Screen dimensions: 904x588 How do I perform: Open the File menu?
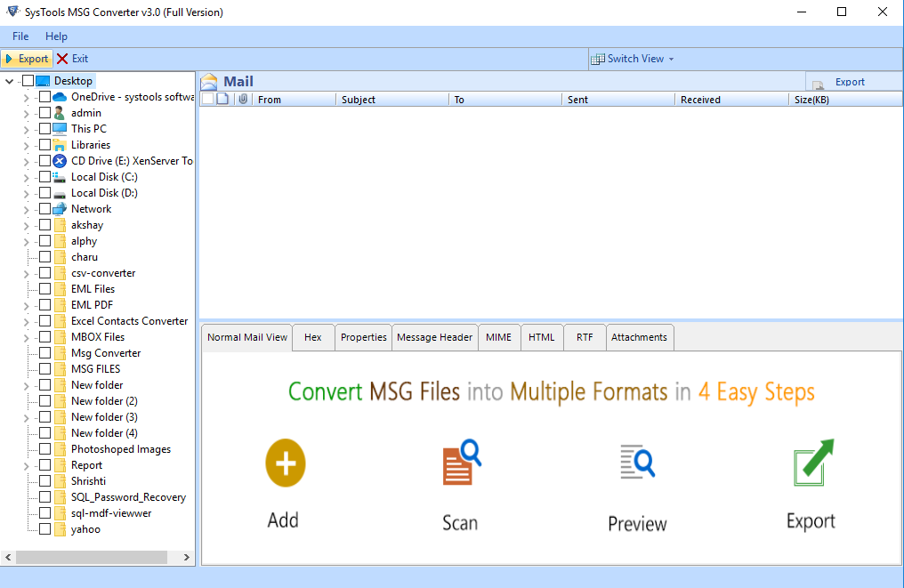[x=20, y=36]
